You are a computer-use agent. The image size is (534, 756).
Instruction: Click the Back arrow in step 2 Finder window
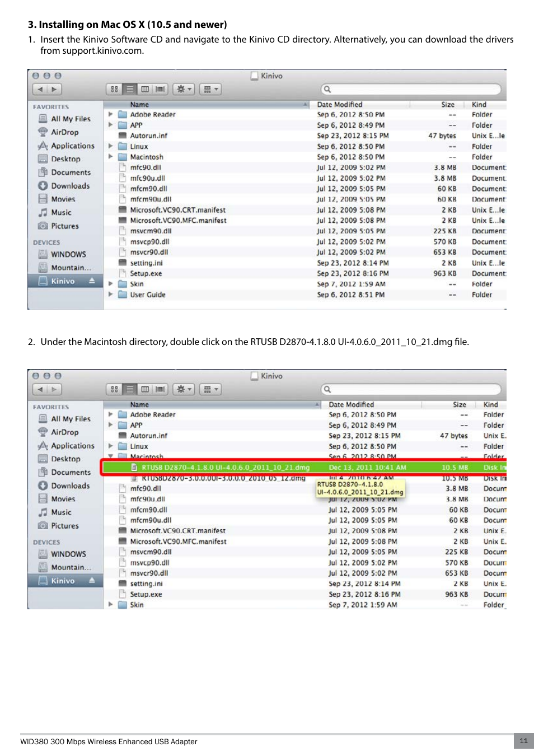click(40, 389)
